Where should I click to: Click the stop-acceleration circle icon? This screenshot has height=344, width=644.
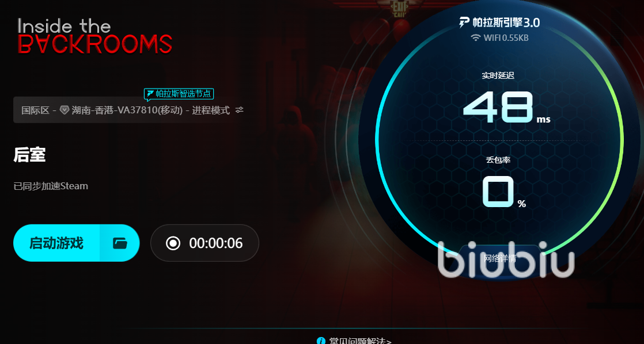click(173, 243)
